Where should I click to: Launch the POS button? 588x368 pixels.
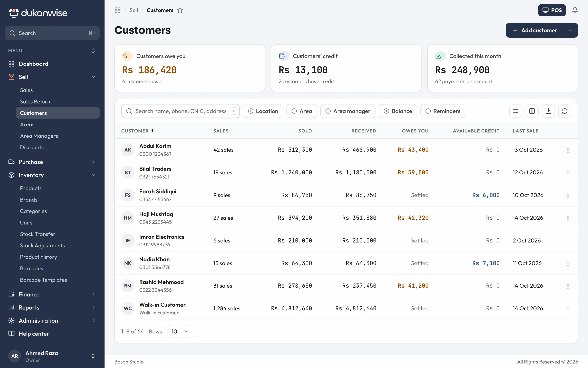[552, 10]
